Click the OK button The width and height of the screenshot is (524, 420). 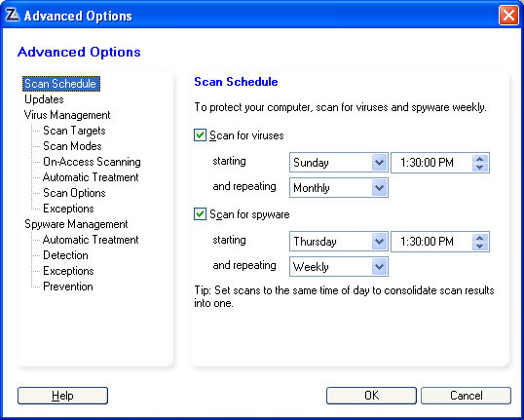(371, 396)
